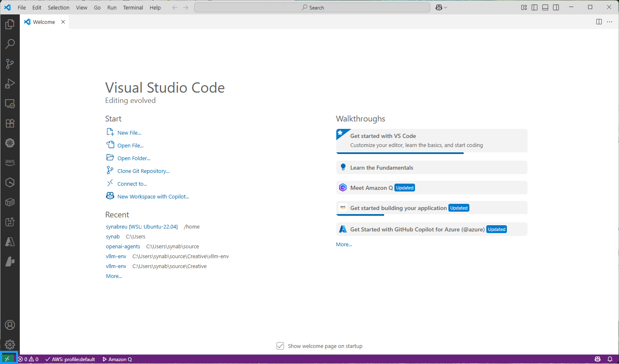Screen dimensions: 619x364
Task: Click New Workspace with Copilot link
Action: click(153, 196)
